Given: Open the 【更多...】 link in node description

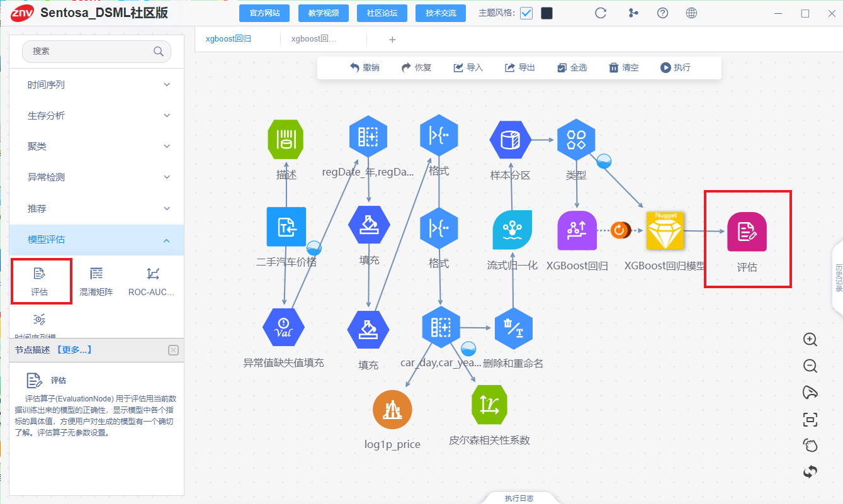Looking at the screenshot, I should coord(74,350).
